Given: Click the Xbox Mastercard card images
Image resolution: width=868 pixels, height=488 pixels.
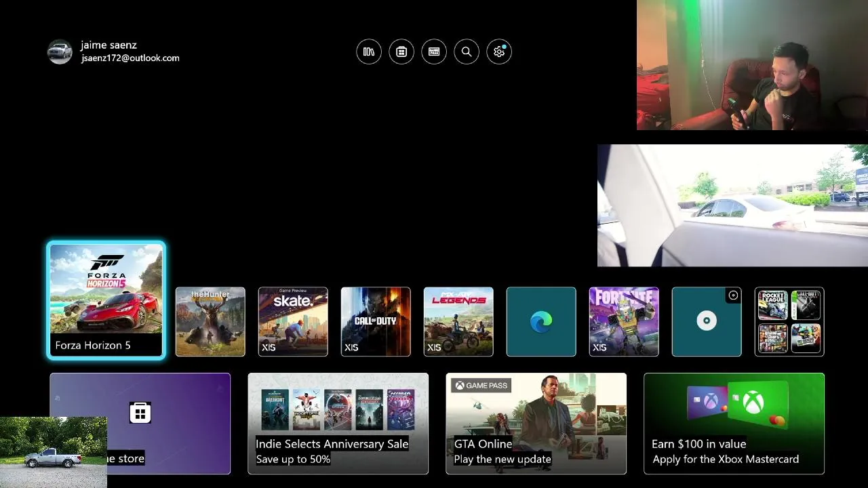Looking at the screenshot, I should pyautogui.click(x=738, y=405).
